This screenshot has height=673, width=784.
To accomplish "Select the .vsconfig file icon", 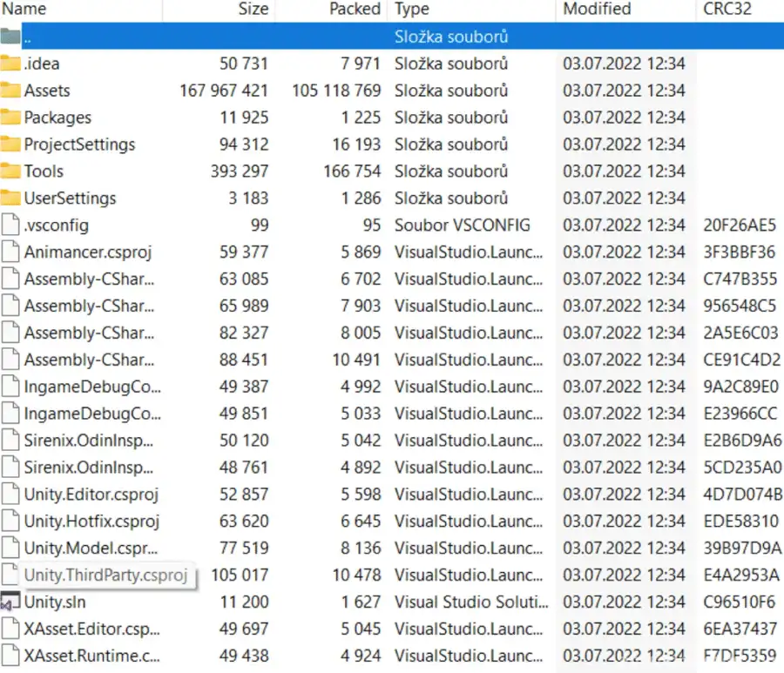I will click(x=10, y=225).
